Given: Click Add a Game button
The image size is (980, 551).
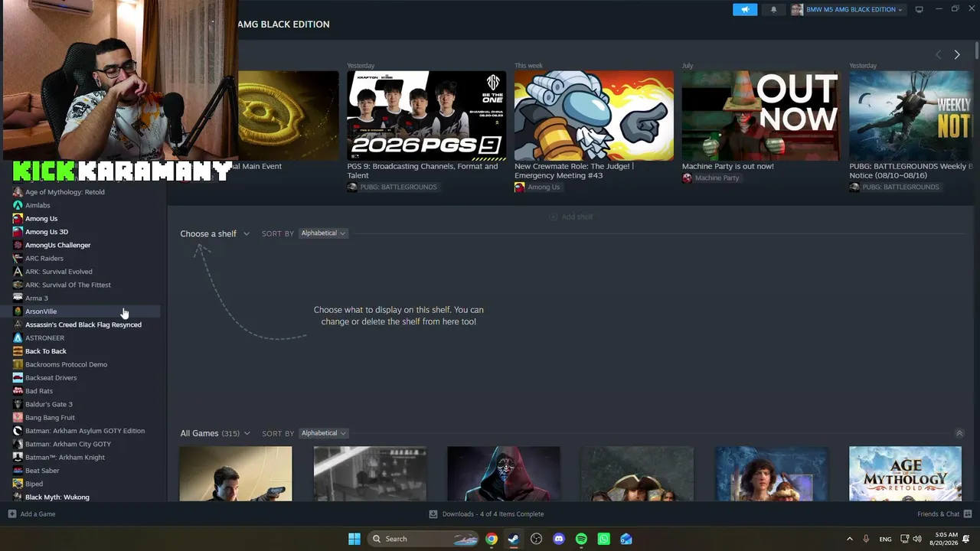Looking at the screenshot, I should pos(31,514).
